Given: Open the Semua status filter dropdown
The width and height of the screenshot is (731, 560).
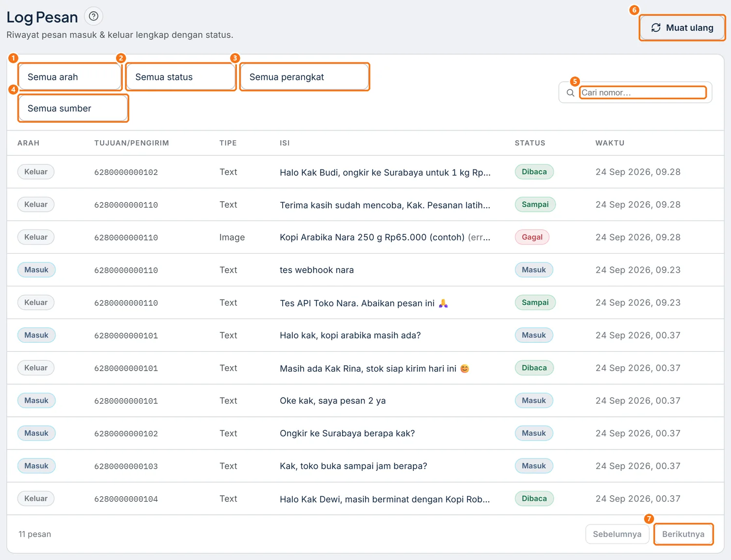Looking at the screenshot, I should point(181,77).
